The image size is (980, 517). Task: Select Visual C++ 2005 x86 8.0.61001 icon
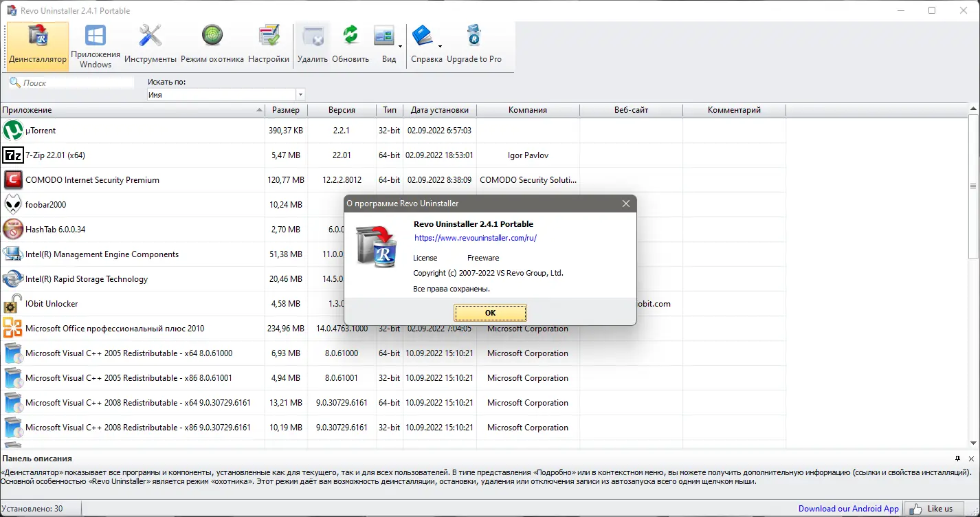pyautogui.click(x=13, y=378)
